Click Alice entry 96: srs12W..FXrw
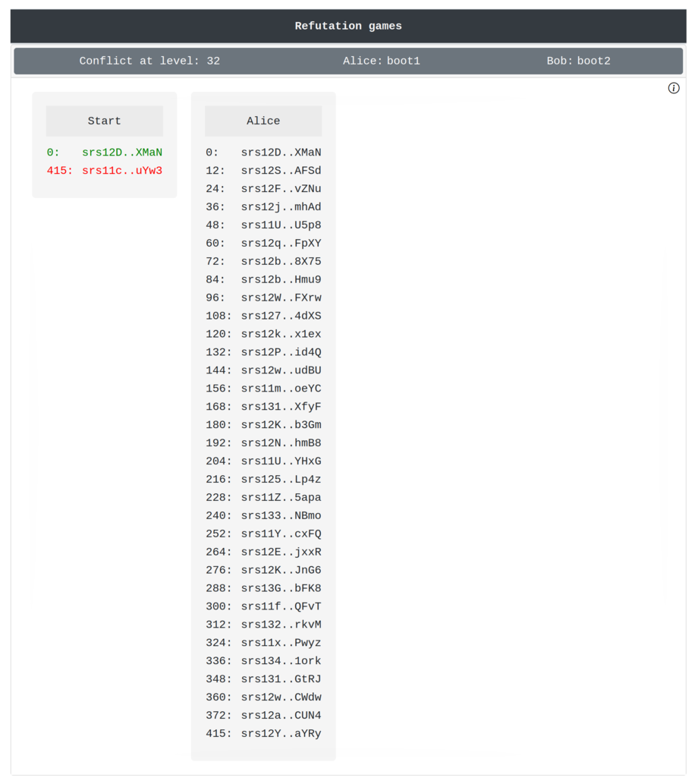 pyautogui.click(x=263, y=298)
